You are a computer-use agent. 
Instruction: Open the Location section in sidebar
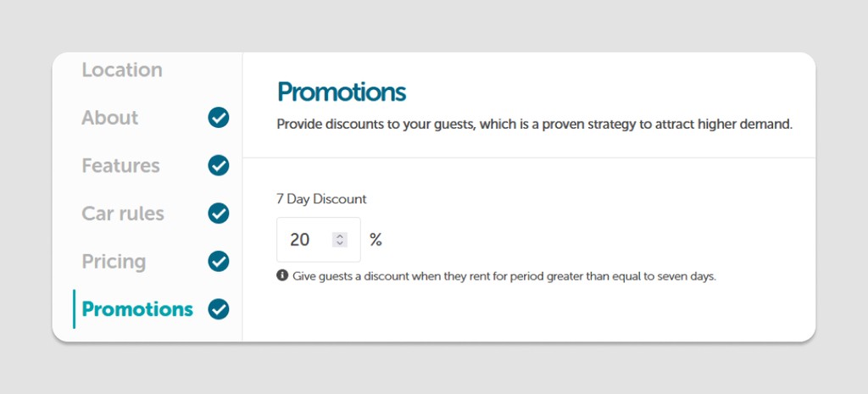coord(121,70)
